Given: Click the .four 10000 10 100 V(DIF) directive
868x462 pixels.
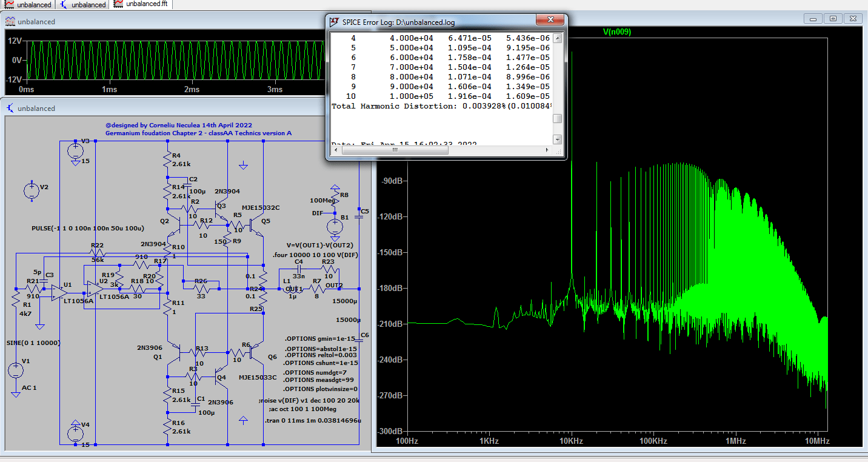Looking at the screenshot, I should pyautogui.click(x=315, y=255).
